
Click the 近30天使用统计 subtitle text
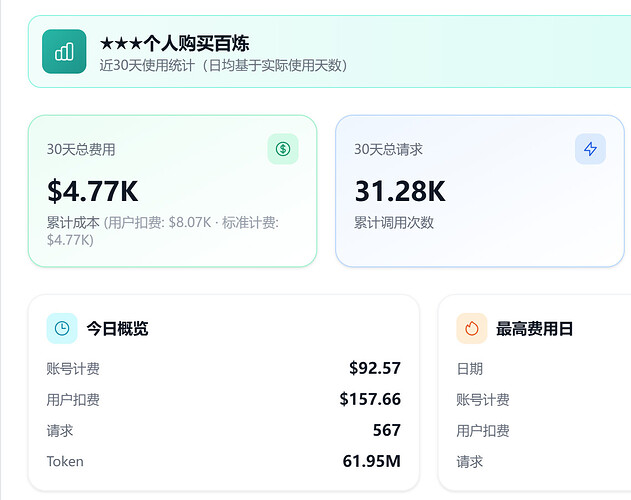[x=224, y=65]
